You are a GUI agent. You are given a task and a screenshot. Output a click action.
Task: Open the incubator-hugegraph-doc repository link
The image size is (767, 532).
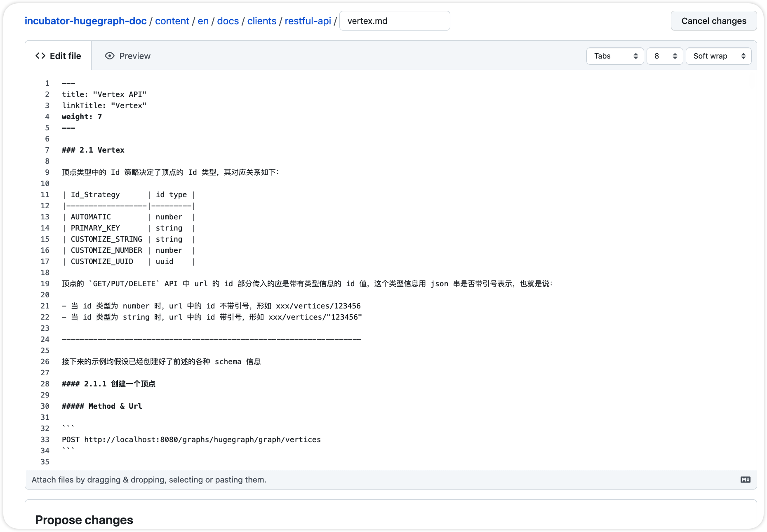pyautogui.click(x=85, y=21)
